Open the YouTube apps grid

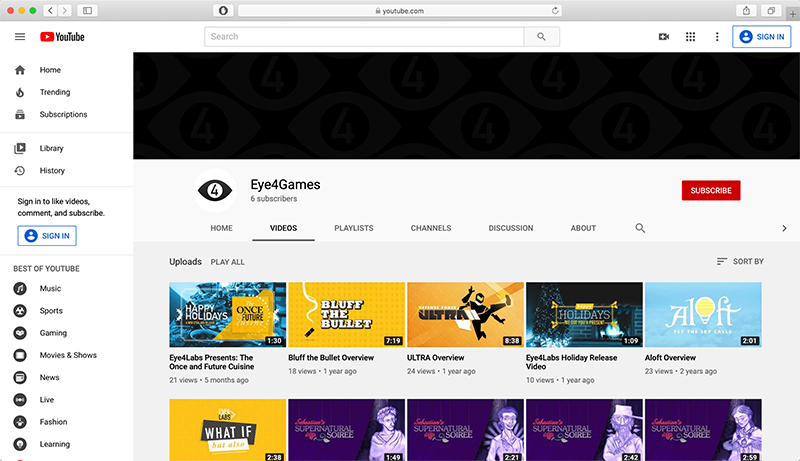tap(690, 37)
